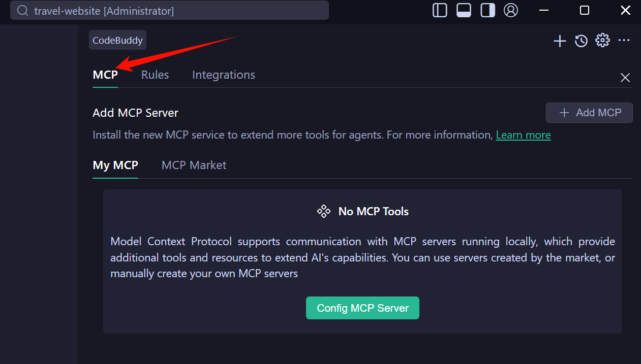This screenshot has width=641, height=364.
Task: Open CodeBuddy settings gear icon
Action: point(602,41)
